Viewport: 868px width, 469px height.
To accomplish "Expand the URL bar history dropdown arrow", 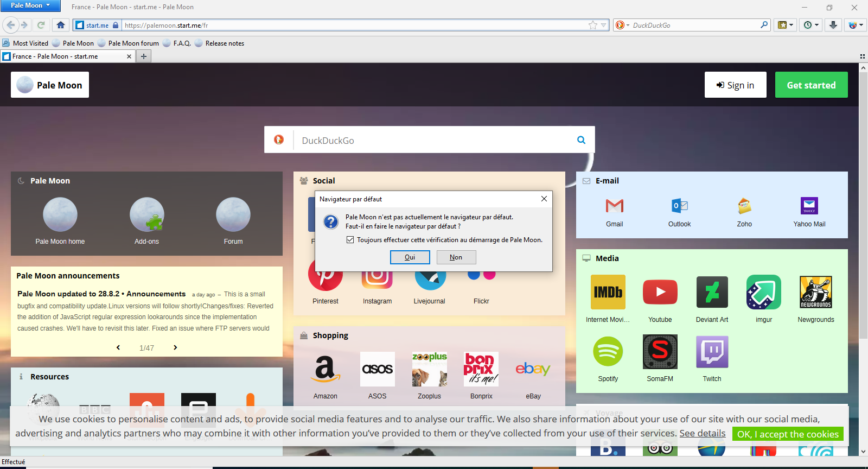I will [603, 25].
